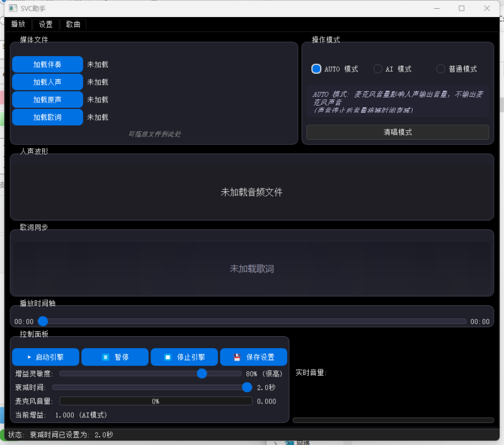Switch to 普通模式 mode
Screen dimensions: 504x445
click(x=440, y=69)
